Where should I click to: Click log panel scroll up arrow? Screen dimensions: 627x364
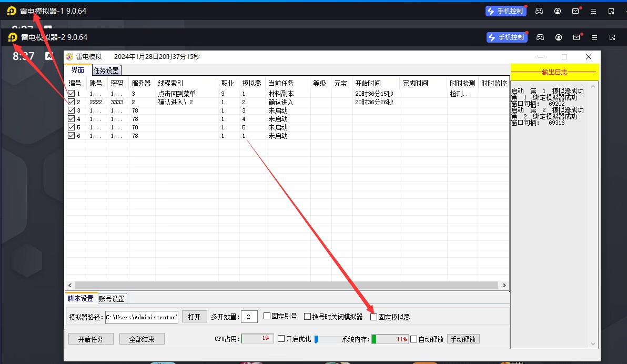point(593,86)
